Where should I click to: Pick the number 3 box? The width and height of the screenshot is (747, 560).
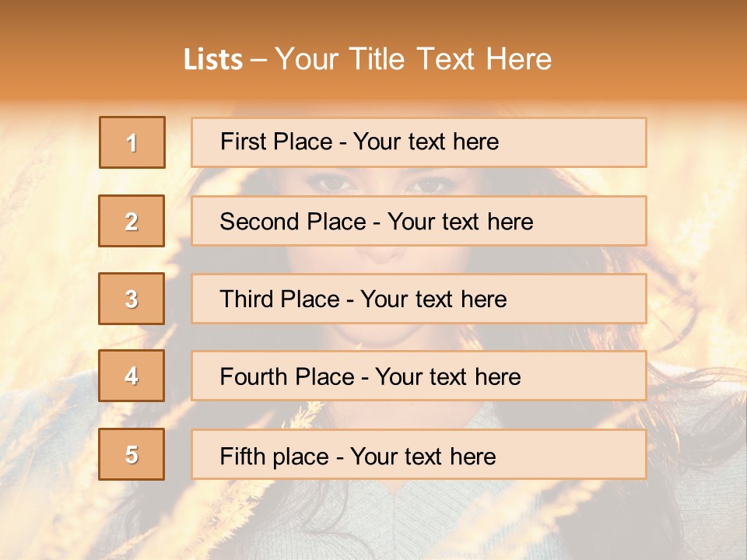coord(132,299)
